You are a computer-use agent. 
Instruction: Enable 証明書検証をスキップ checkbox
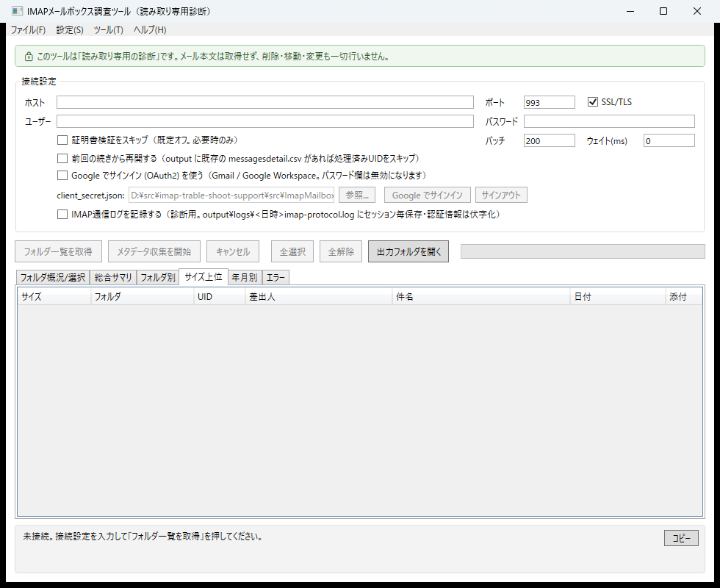point(62,140)
